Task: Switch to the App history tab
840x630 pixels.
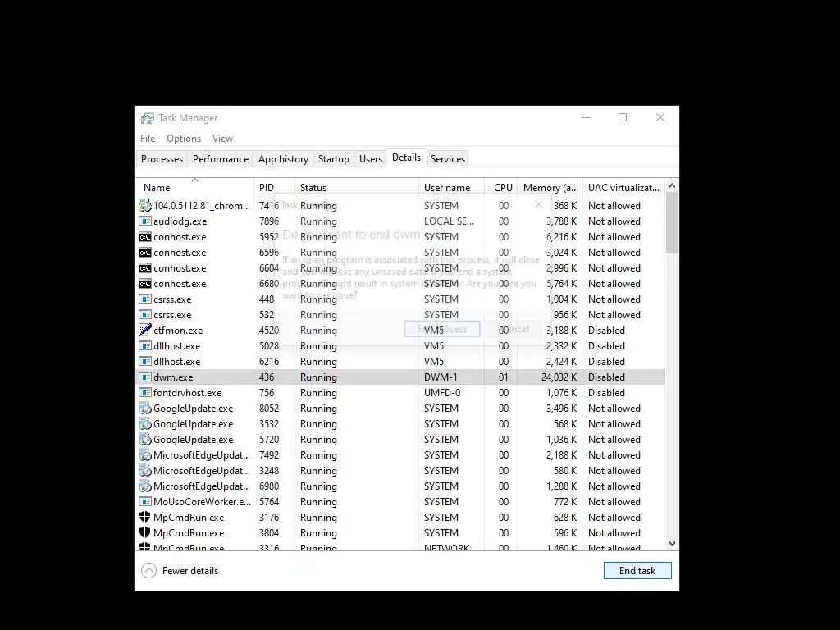Action: 283,159
